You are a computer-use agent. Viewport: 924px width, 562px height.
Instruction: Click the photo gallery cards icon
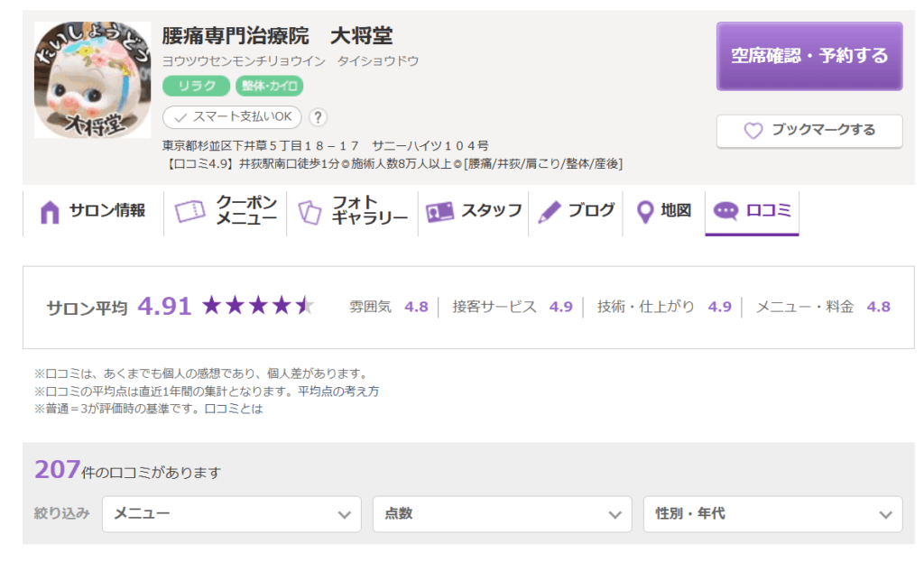[x=310, y=212]
